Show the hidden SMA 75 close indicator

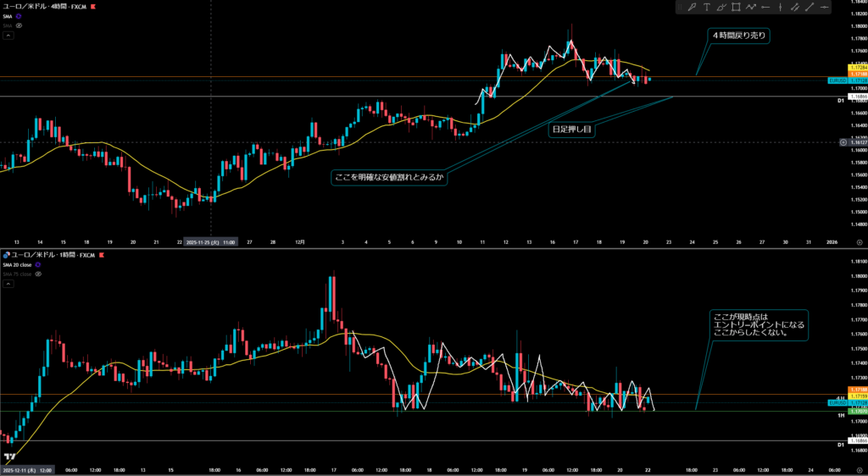[x=38, y=274]
